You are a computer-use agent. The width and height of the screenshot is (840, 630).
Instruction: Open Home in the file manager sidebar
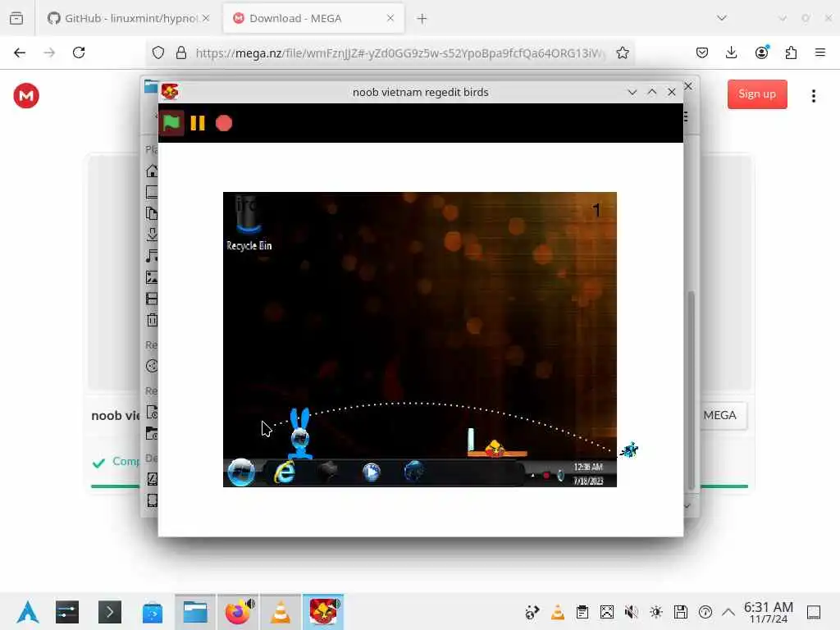click(152, 171)
